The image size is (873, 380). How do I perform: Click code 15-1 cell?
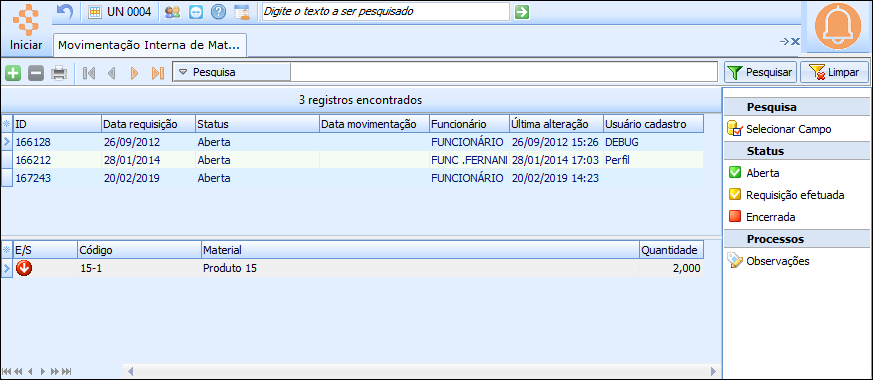tap(139, 268)
